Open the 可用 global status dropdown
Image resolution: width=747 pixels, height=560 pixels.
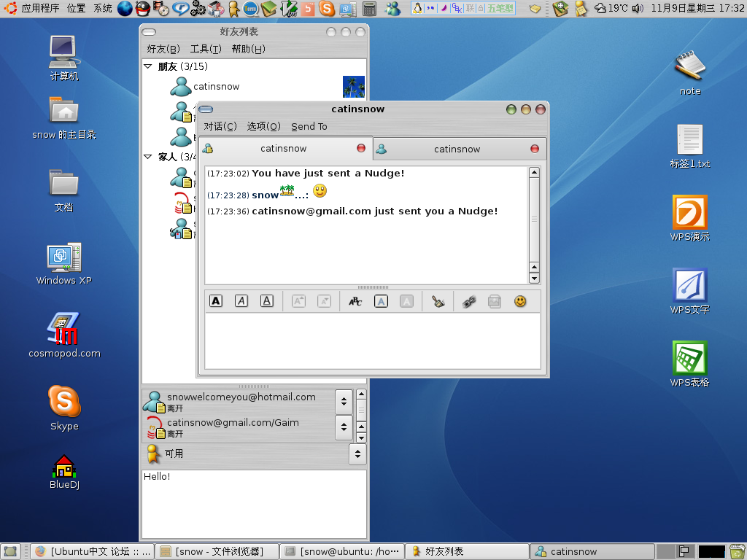(357, 454)
